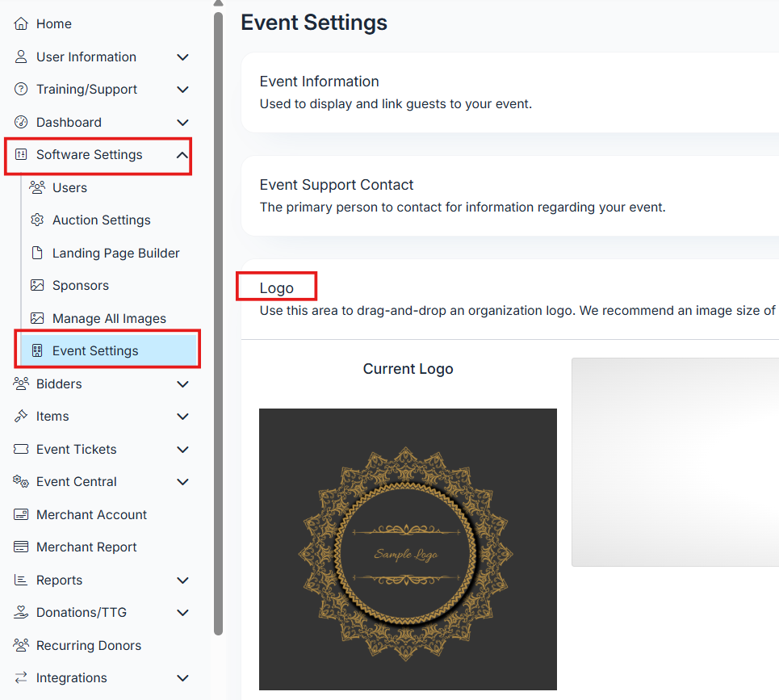
Task: Click the sidebar vertical scrollbar
Action: [218, 323]
